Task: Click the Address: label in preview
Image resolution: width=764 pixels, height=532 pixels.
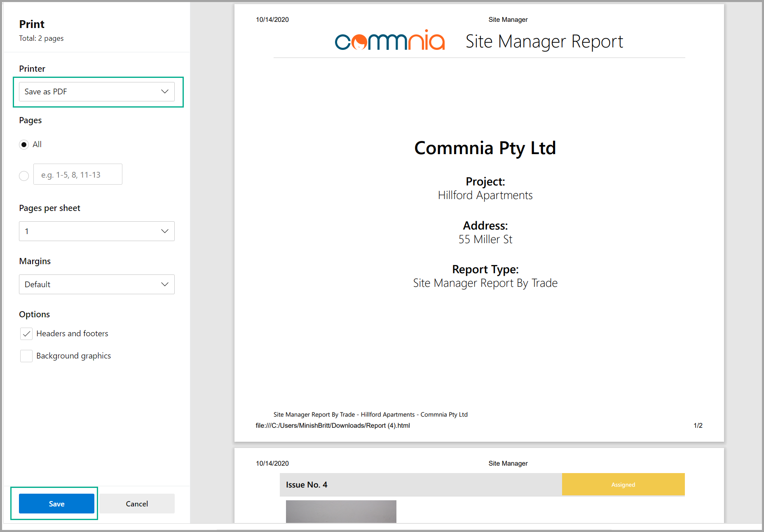Action: click(485, 226)
